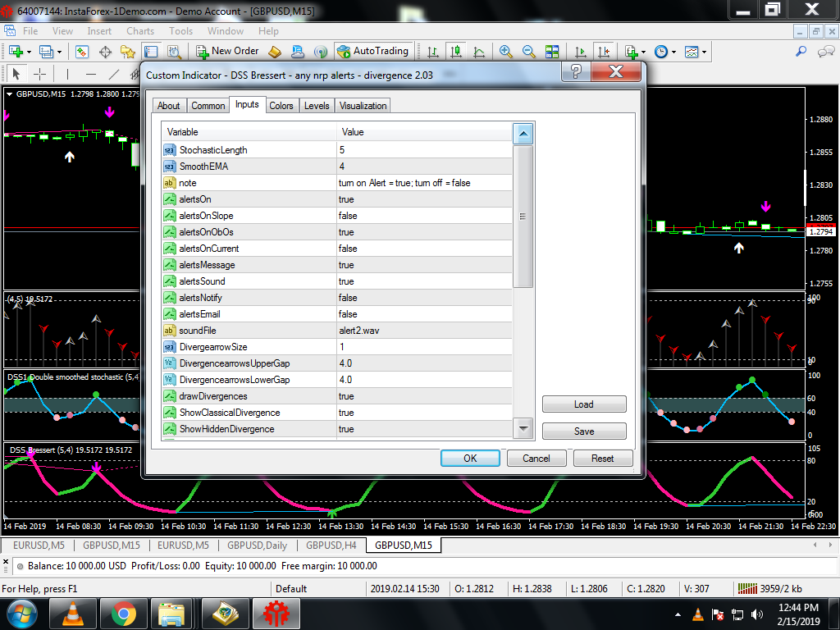Select the crosshair cursor tool

[39, 74]
